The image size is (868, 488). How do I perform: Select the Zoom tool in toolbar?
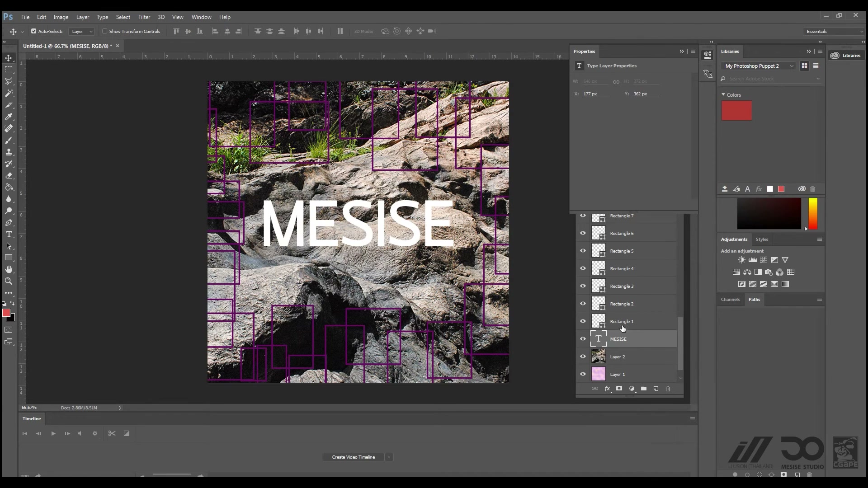pyautogui.click(x=9, y=281)
